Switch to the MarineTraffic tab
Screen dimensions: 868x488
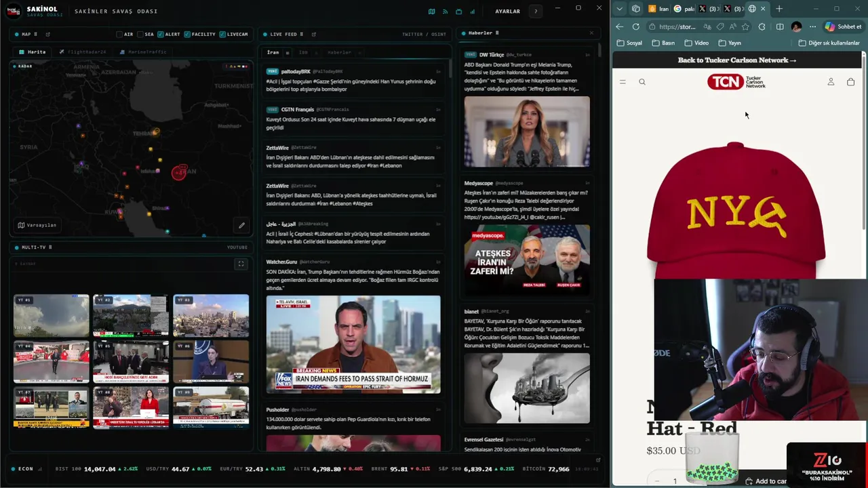(142, 52)
